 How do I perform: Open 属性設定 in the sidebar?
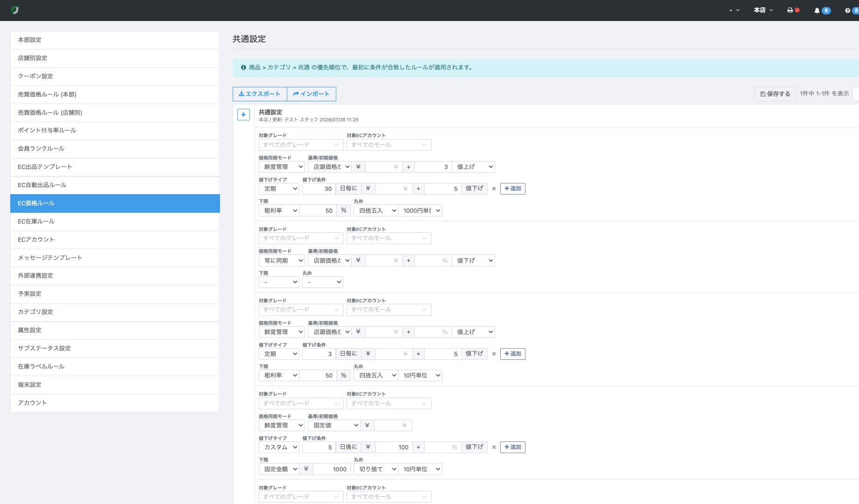115,330
